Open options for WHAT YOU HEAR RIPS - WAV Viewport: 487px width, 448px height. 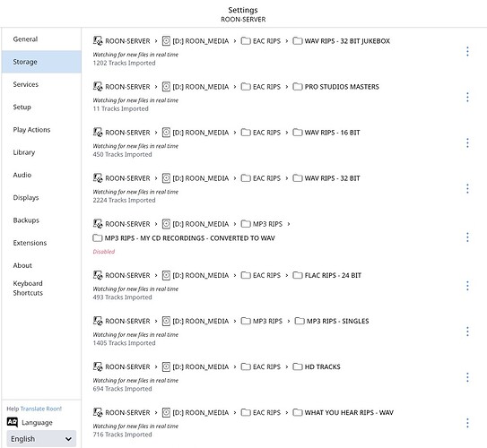click(x=467, y=423)
